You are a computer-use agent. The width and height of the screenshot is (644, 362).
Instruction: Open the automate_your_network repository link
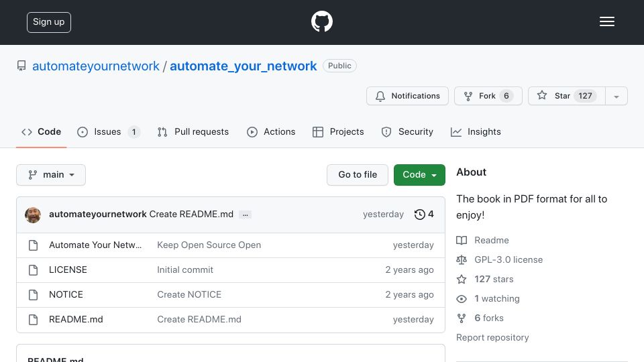[x=243, y=66]
